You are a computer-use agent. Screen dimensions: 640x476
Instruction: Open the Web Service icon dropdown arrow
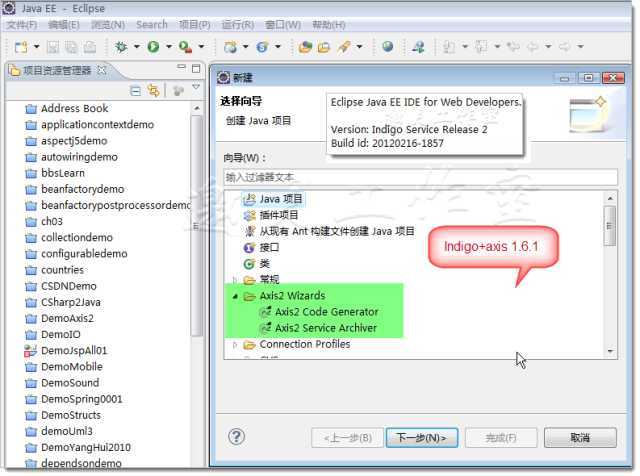(278, 47)
